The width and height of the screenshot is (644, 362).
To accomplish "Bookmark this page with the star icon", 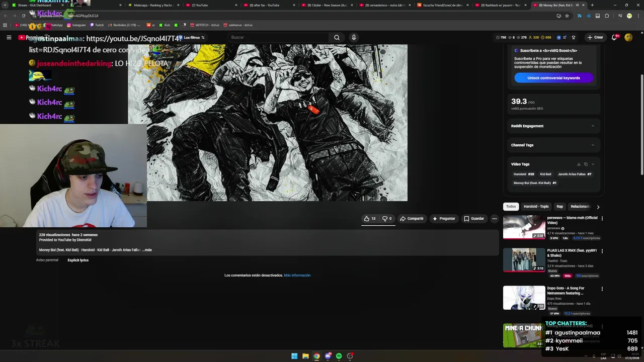I will pyautogui.click(x=567, y=16).
